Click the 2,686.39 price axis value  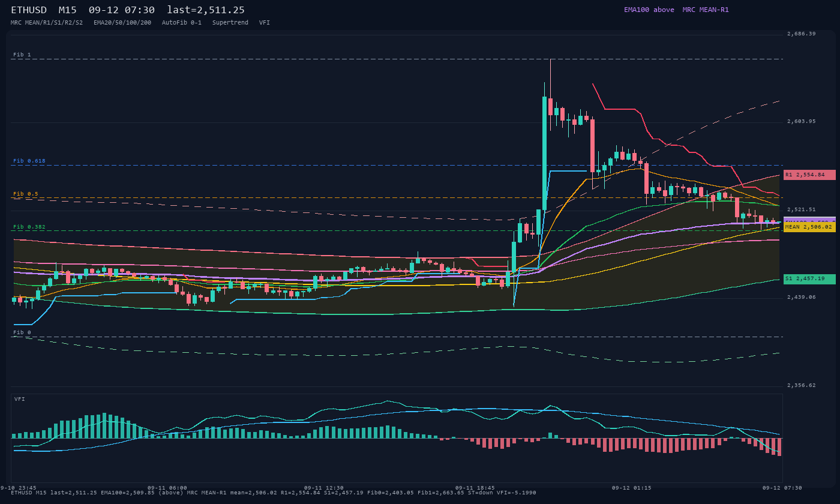[802, 34]
